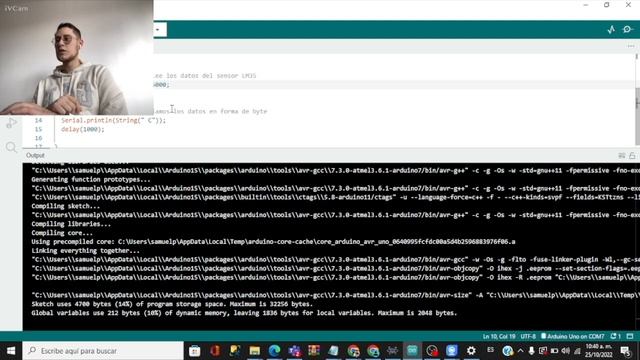Click the UTF-8 encoding status entry
The image size is (640, 360).
point(528,336)
